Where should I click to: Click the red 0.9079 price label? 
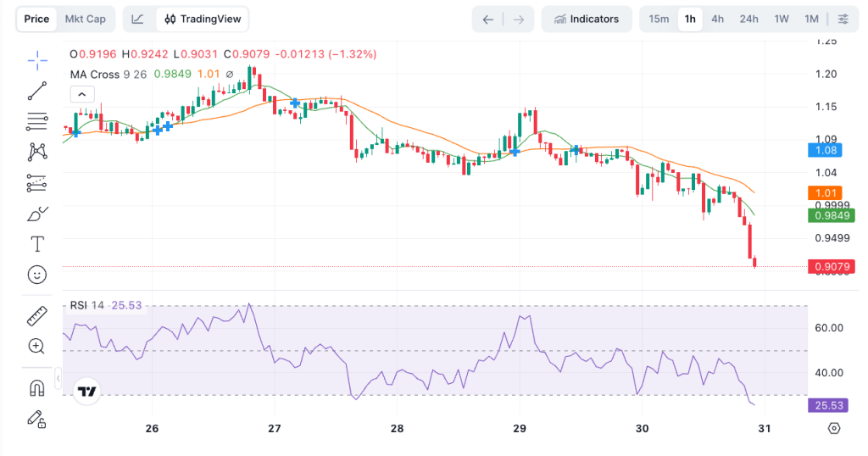tap(832, 267)
